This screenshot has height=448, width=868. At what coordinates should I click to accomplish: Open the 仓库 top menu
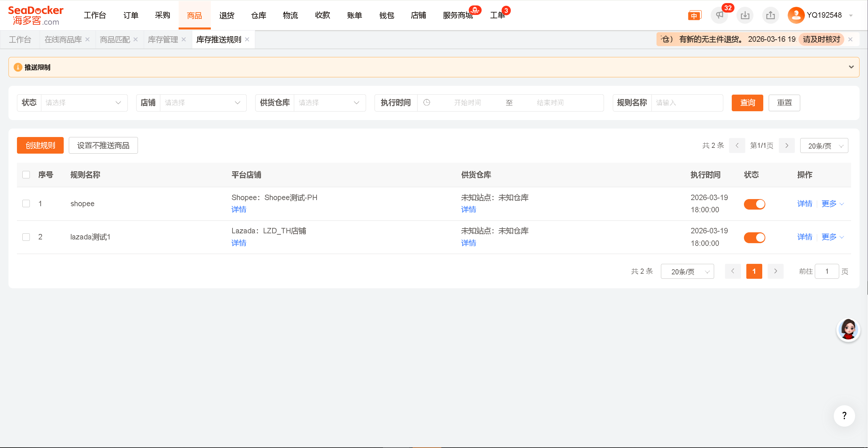(x=259, y=15)
